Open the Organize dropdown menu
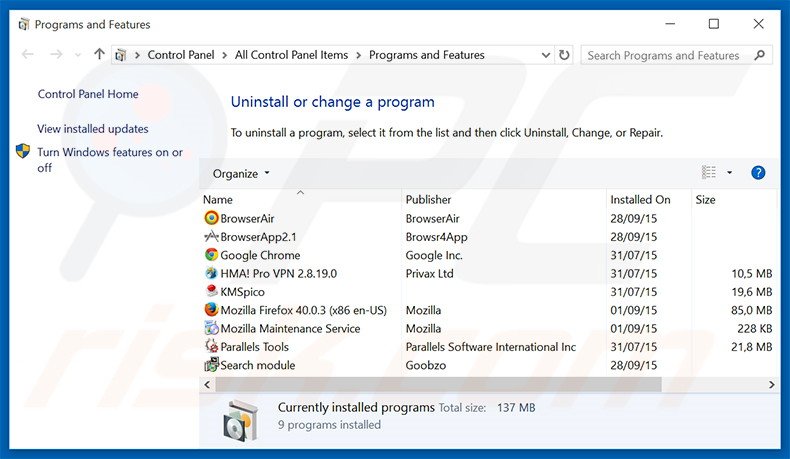 coord(241,173)
